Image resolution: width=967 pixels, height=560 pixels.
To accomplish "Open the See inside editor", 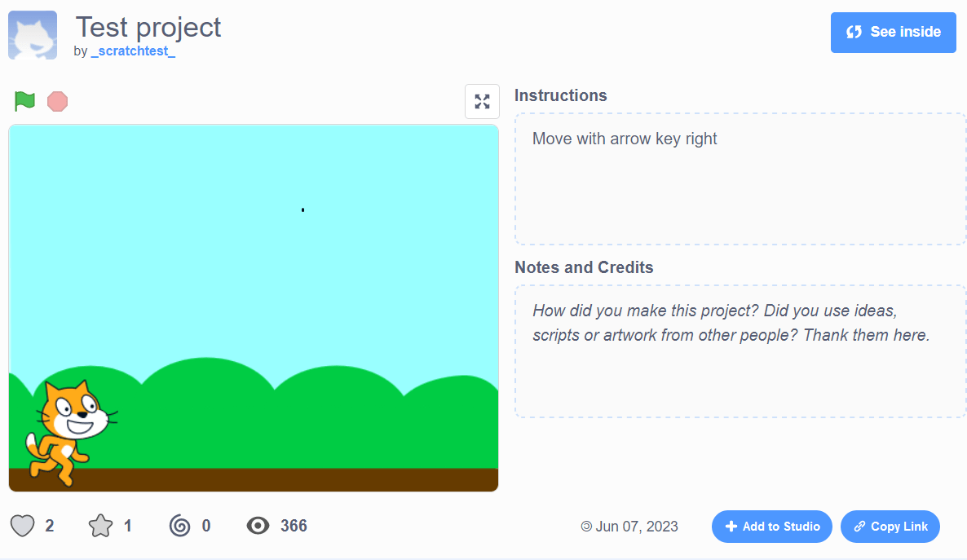I will tap(893, 32).
